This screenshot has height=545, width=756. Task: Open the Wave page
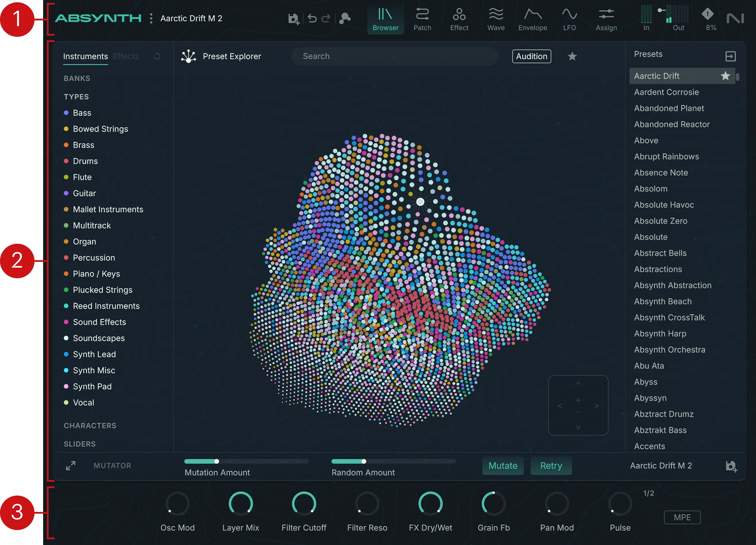point(496,19)
